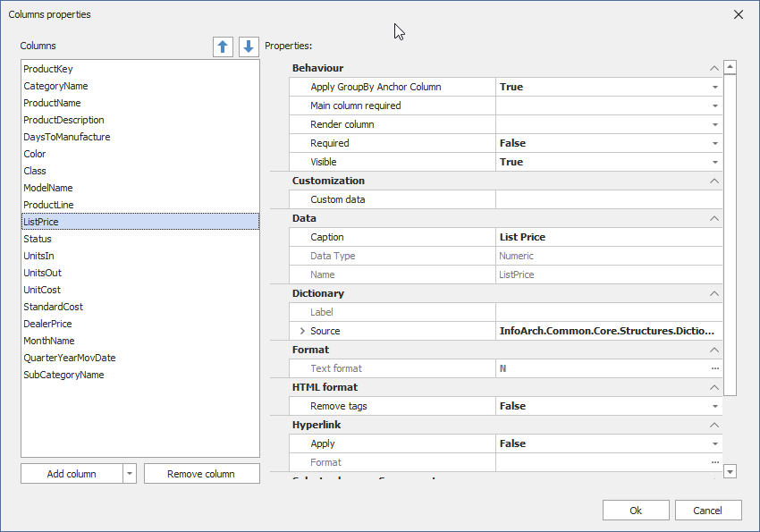Open the Required value dropdown
This screenshot has width=760, height=532.
click(714, 144)
